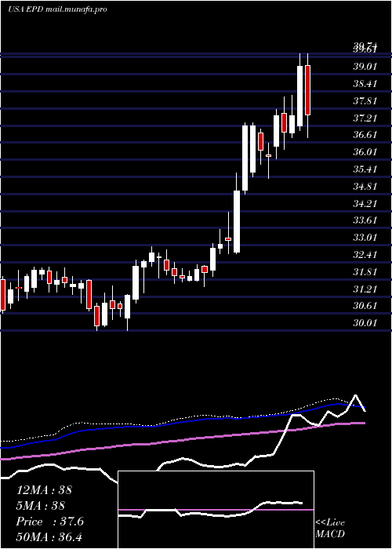
Task: Click the 32.41 price axis label
Action: (x=365, y=255)
